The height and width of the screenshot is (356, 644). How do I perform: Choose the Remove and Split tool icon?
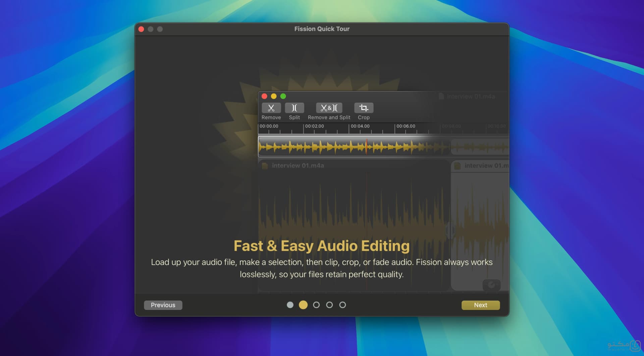329,108
